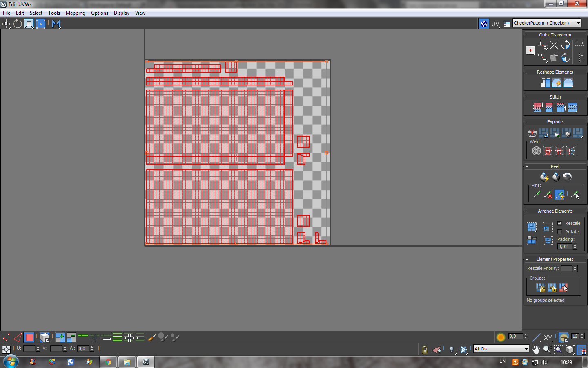Collapse the Quick Transform rollout
Image resolution: width=588 pixels, height=368 pixels.
pos(527,35)
